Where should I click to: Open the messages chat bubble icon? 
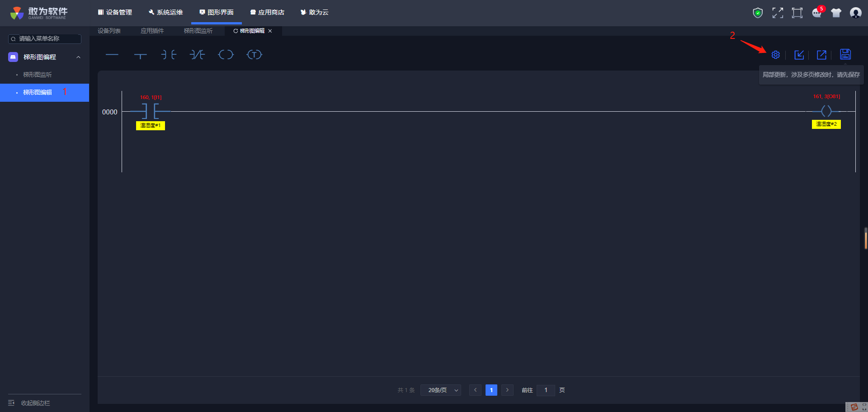tap(817, 13)
